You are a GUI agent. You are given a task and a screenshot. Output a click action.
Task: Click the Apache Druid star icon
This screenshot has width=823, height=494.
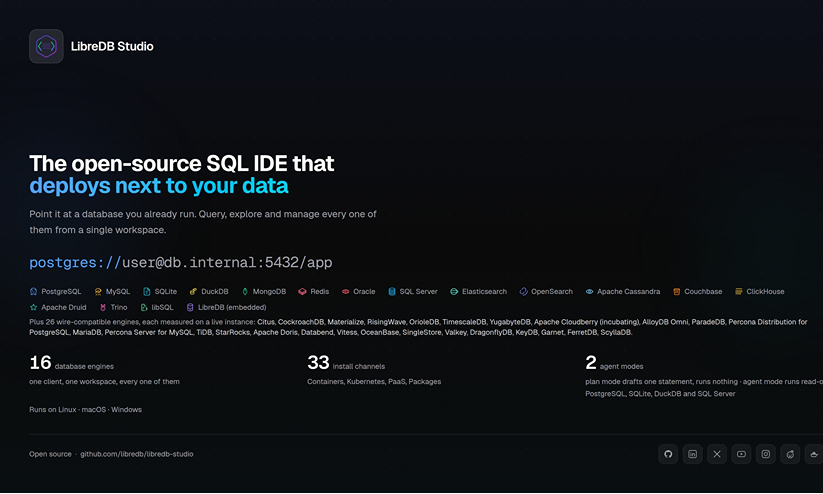[x=34, y=307]
